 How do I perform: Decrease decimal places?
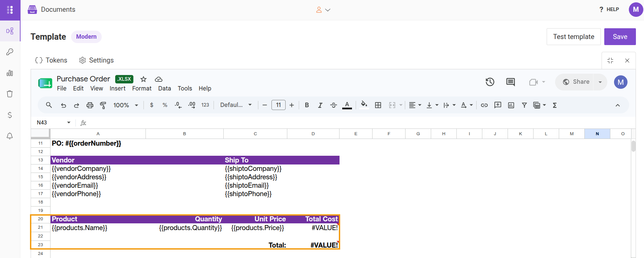point(178,105)
